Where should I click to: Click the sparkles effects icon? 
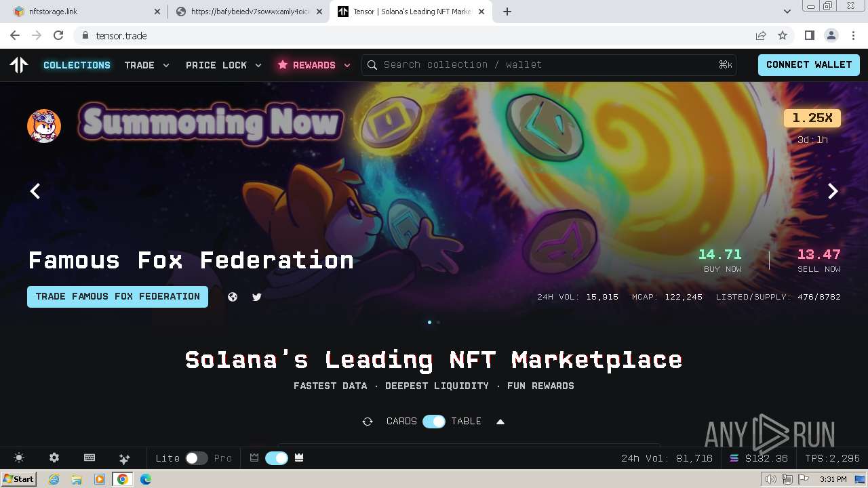click(x=124, y=459)
